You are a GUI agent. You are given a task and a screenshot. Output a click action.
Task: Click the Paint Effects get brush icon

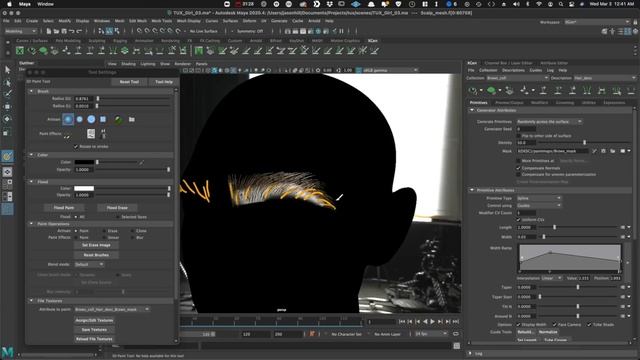(91, 133)
